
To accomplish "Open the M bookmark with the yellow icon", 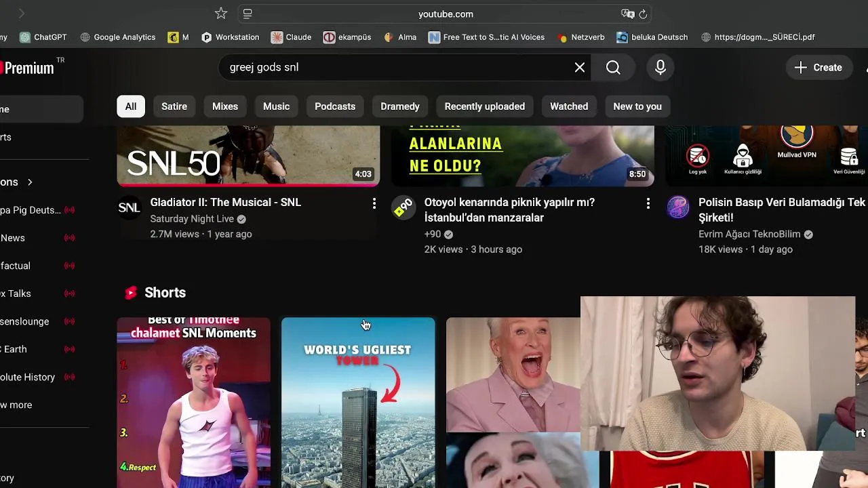I will 178,37.
